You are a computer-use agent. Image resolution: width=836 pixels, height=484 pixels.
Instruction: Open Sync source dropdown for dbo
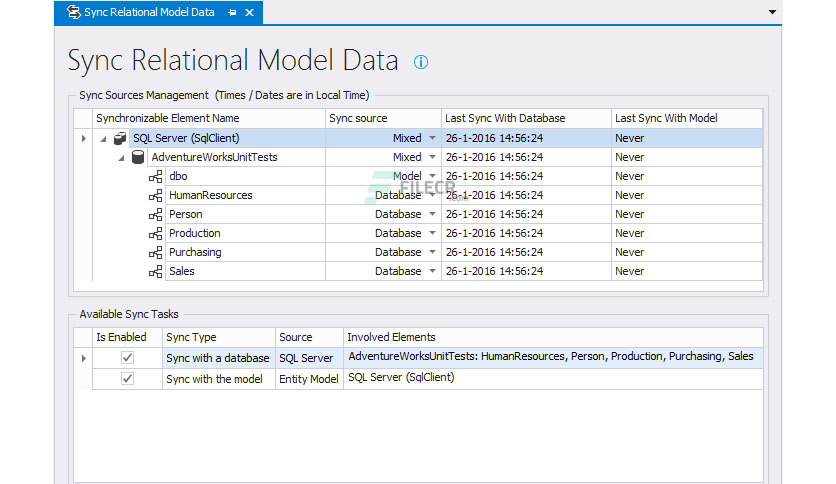432,176
